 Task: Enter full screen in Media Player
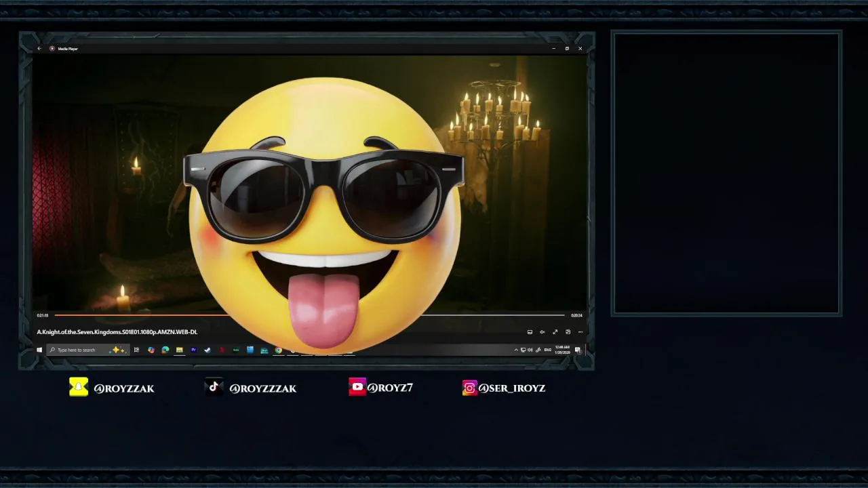tap(555, 332)
